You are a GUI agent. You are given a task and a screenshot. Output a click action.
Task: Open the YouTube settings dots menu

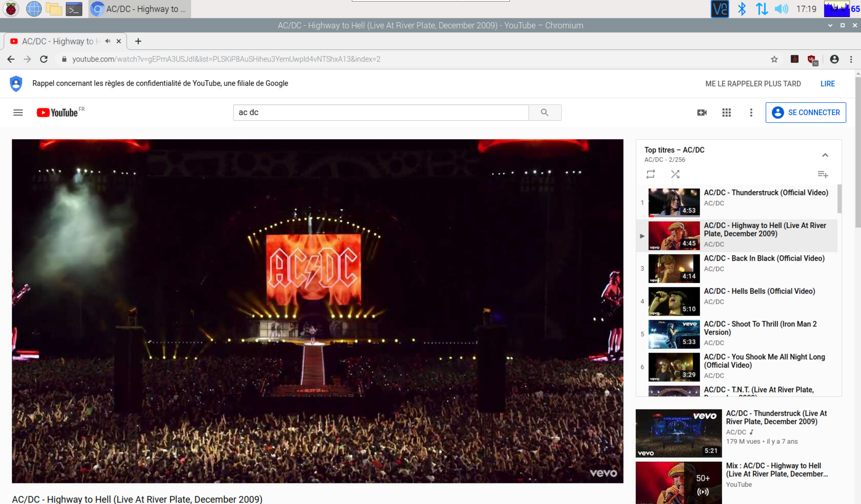[751, 112]
